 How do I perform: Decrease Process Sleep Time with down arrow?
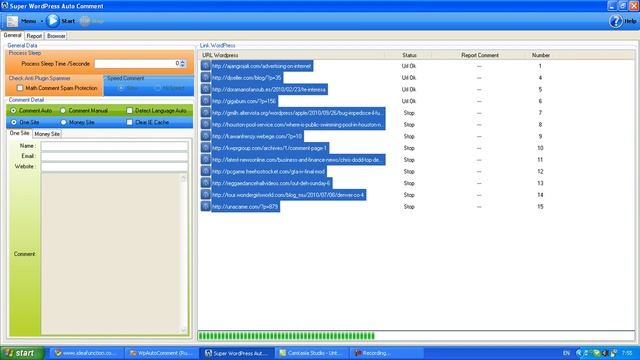coord(182,66)
